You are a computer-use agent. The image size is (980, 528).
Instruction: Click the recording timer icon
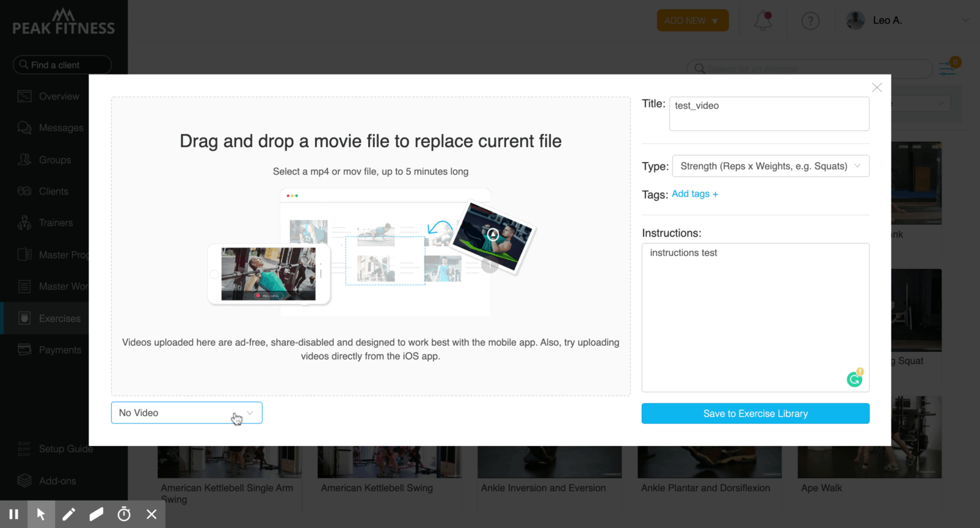coord(124,514)
